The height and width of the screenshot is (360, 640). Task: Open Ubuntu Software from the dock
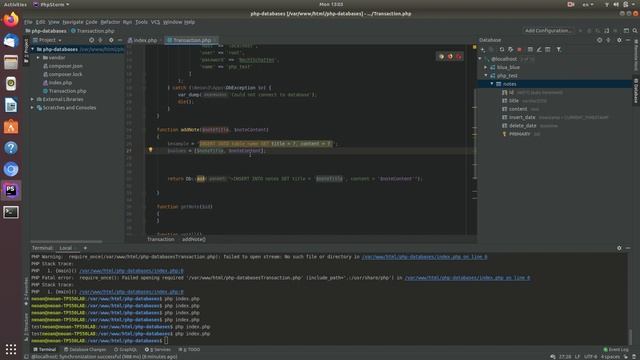point(11,127)
